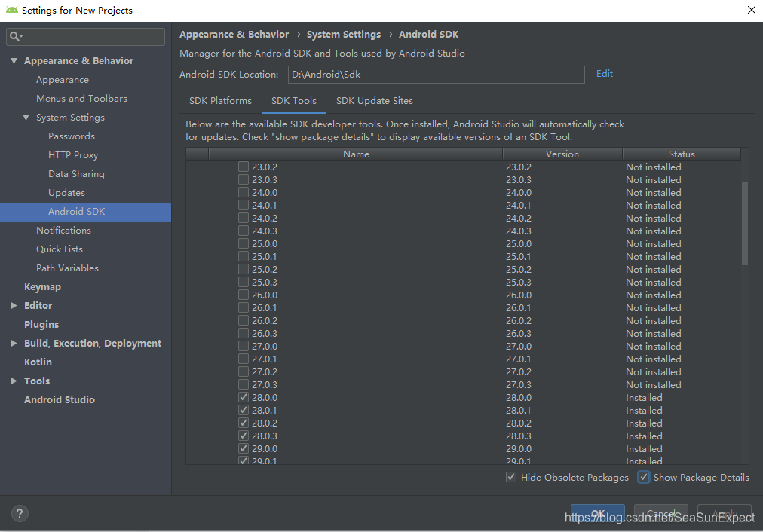Viewport: 763px width, 532px height.
Task: Click the search magnifier icon in settings
Action: pyautogui.click(x=16, y=36)
